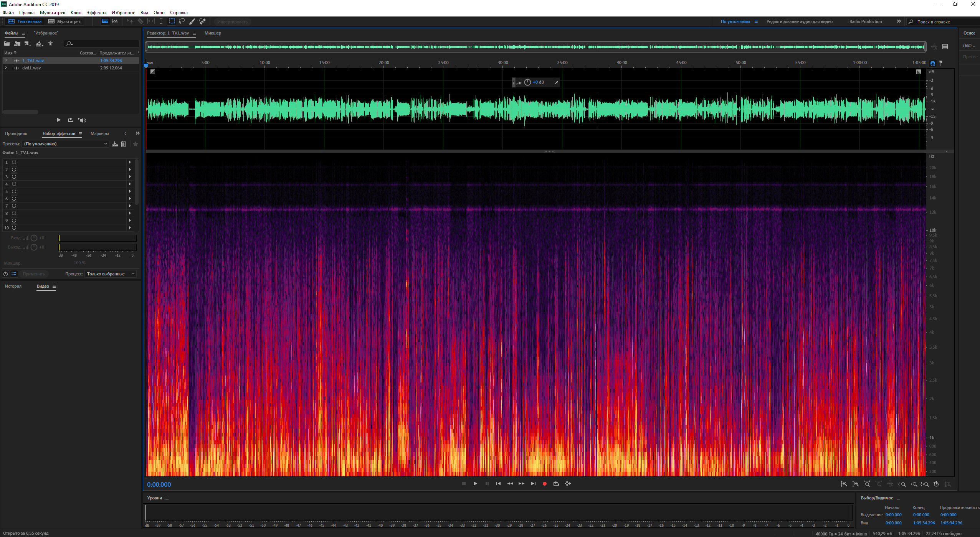Select the Spot Healing Brush tool
The image size is (980, 537).
202,21
